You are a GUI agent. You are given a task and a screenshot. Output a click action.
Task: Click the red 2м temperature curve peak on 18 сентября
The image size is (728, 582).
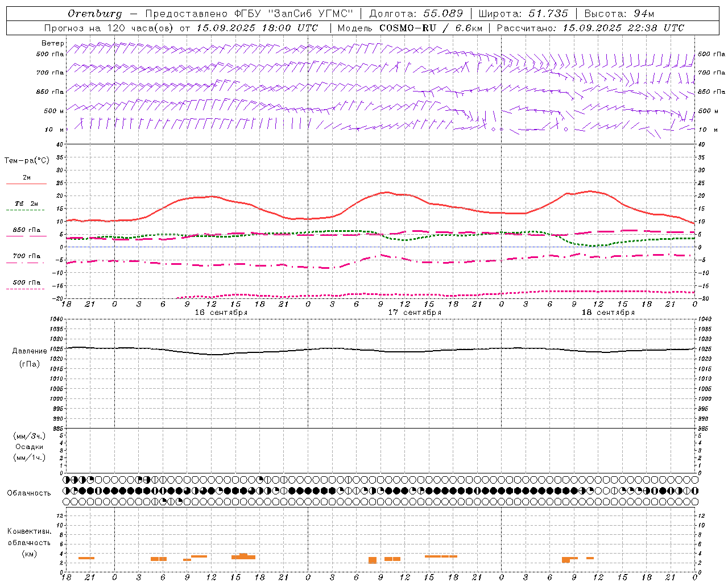coord(590,191)
